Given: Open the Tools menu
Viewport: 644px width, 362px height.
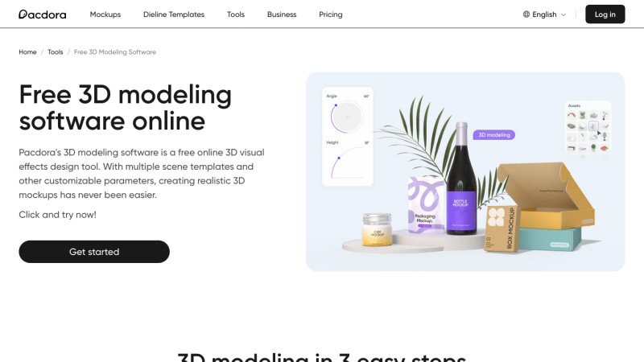Looking at the screenshot, I should point(236,14).
